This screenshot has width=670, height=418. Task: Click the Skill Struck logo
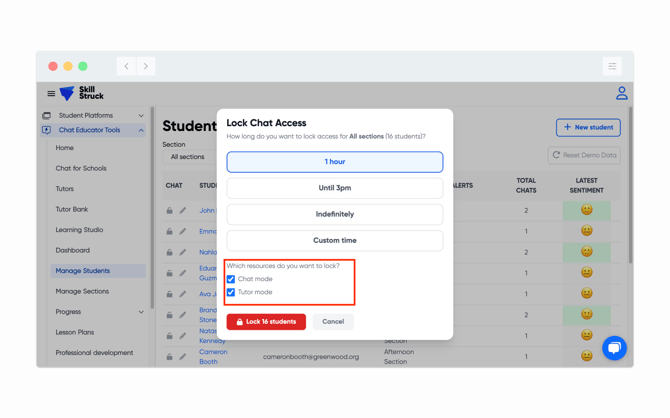pyautogui.click(x=82, y=94)
